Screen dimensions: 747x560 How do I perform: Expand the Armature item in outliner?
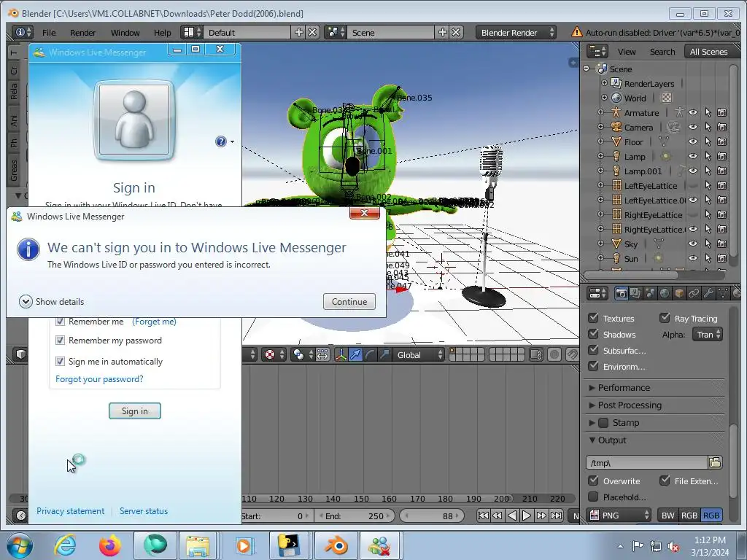(600, 112)
